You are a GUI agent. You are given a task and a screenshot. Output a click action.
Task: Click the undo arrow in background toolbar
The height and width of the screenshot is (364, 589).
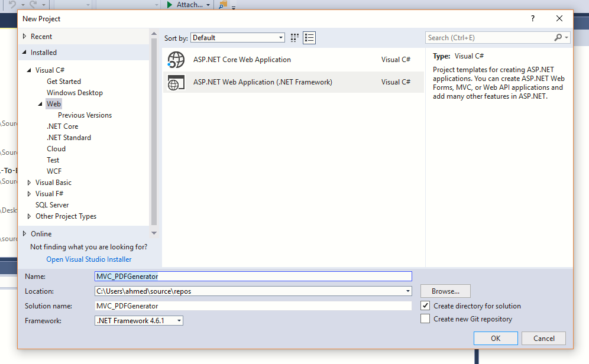coord(13,5)
